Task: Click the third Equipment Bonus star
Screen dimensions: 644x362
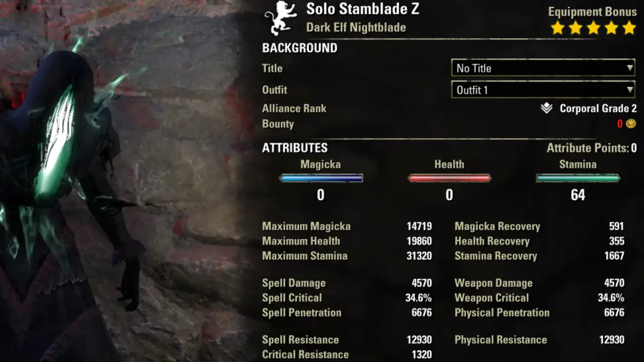Action: point(594,28)
